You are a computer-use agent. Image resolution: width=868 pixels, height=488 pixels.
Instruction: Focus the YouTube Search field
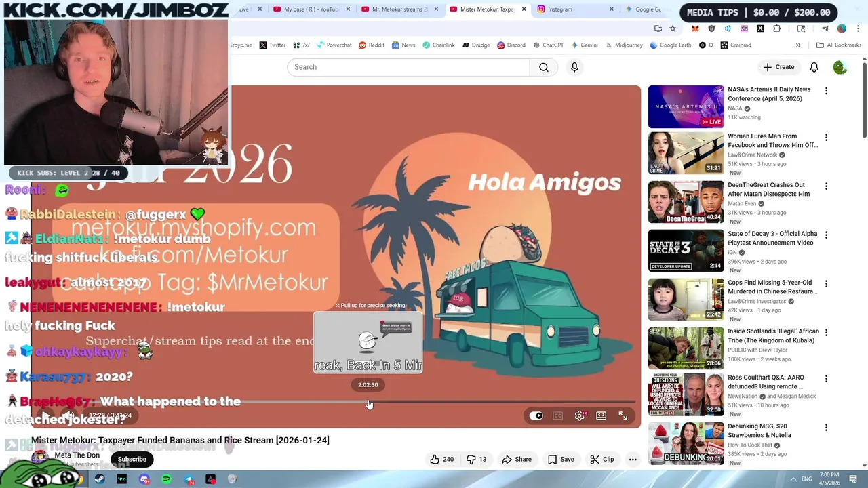coord(408,67)
